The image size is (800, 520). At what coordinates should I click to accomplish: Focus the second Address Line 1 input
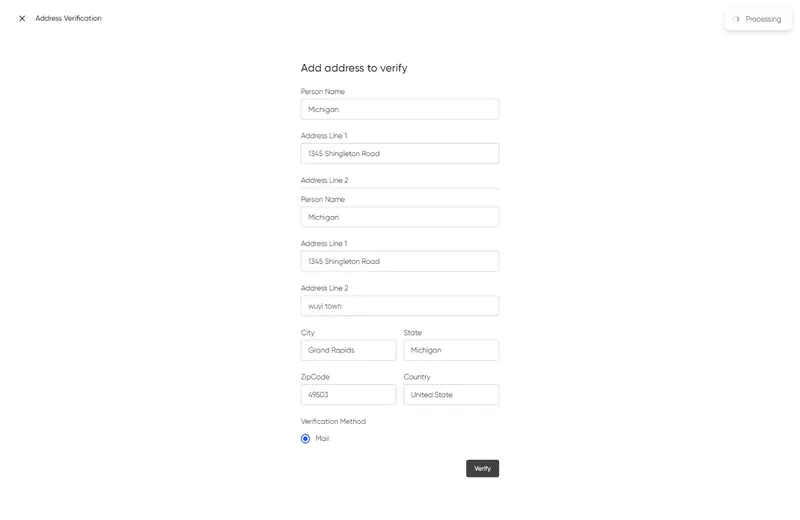point(399,261)
